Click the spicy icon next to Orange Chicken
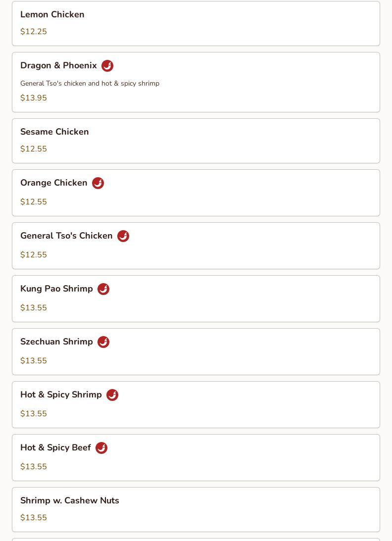392x541 pixels. click(98, 183)
